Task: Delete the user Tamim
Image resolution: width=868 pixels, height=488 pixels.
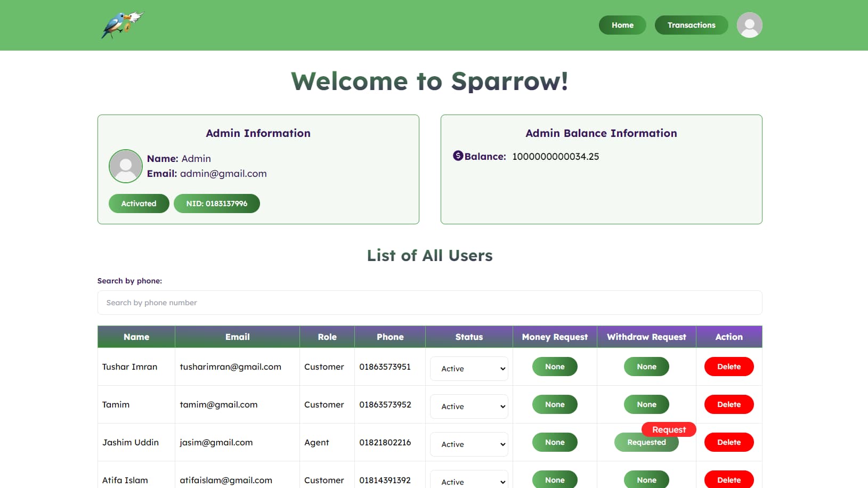Action: pos(728,404)
